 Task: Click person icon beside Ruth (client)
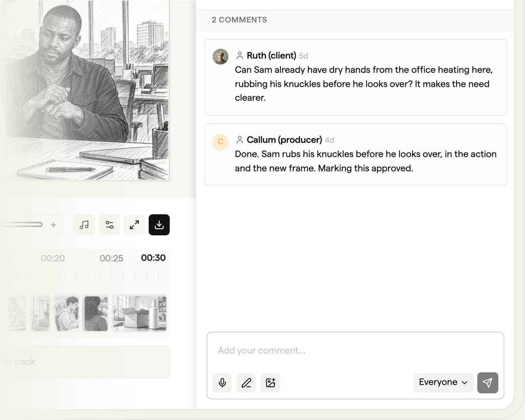point(240,55)
